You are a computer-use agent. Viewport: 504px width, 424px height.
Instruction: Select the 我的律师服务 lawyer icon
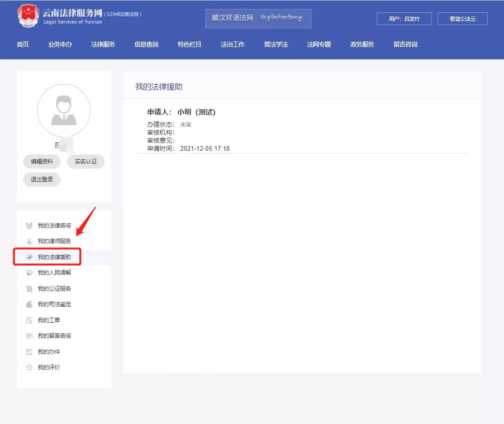[x=29, y=241]
